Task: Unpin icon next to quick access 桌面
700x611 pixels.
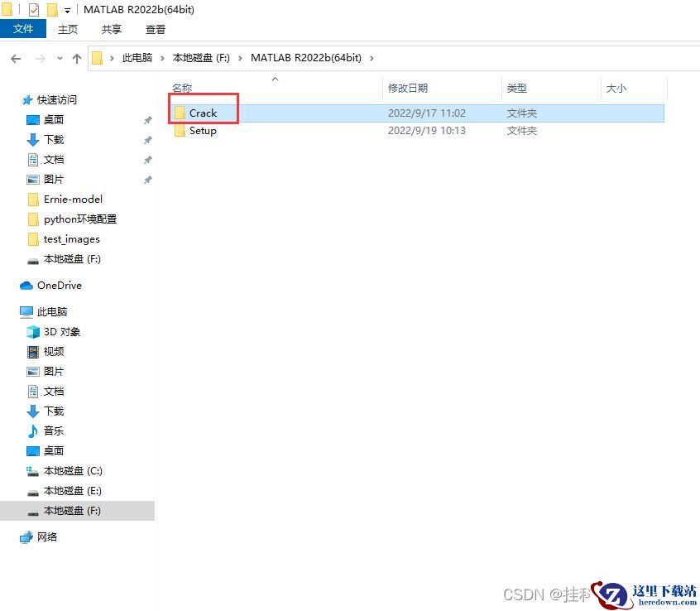Action: (148, 120)
